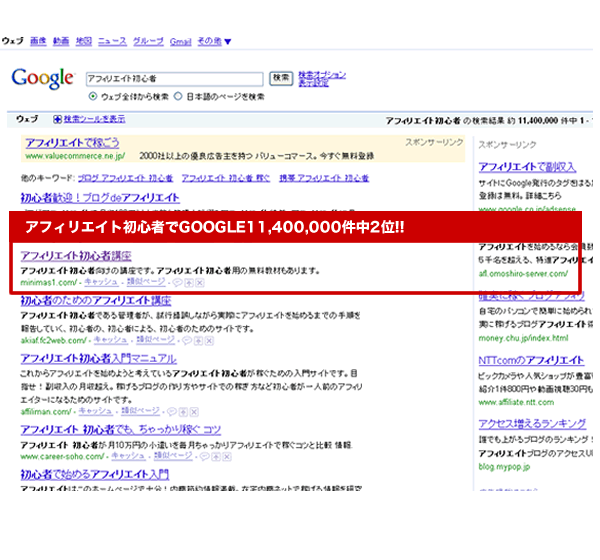Click the promote arrow icon on the affiliman.com result
Screen dimensions: 600x560
183,412
